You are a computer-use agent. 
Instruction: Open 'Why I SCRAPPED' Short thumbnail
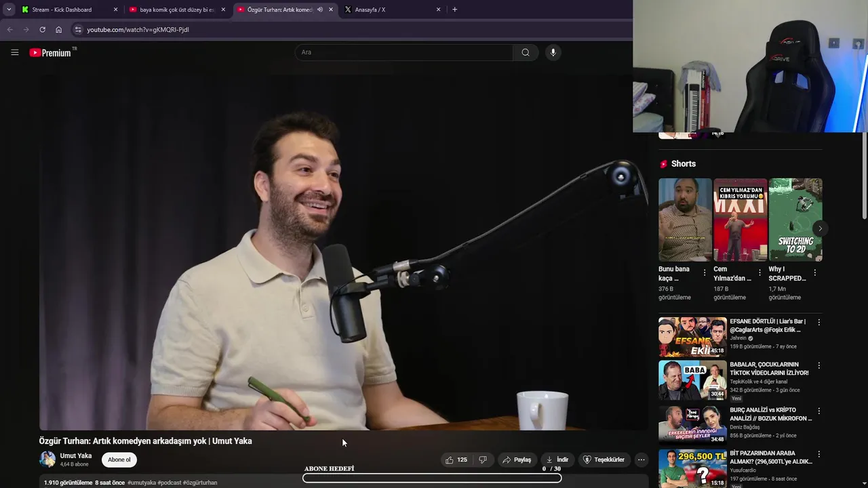click(x=795, y=220)
